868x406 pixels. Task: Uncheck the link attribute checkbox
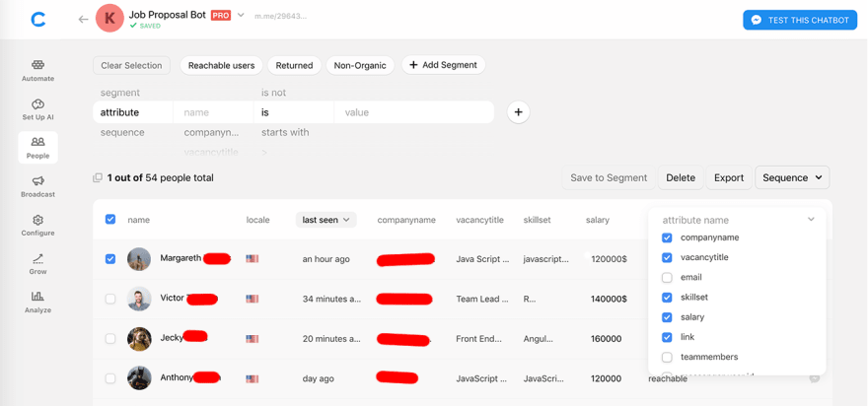(667, 337)
